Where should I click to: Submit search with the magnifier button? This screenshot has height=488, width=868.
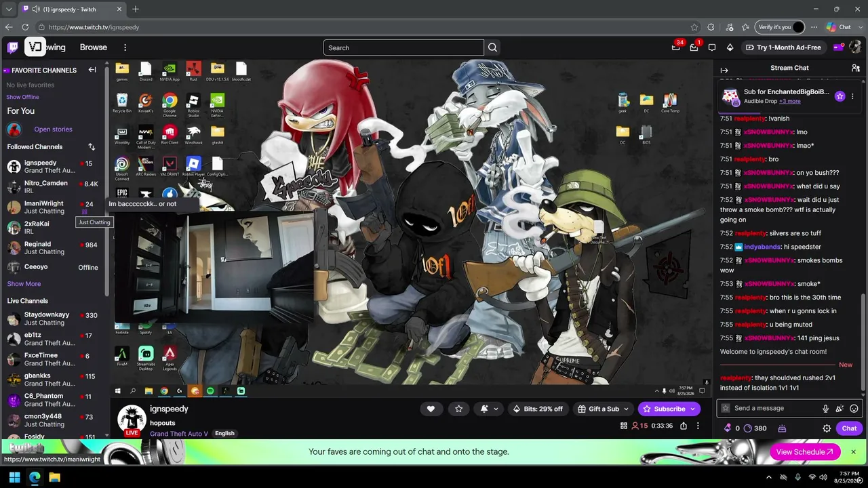click(x=493, y=47)
